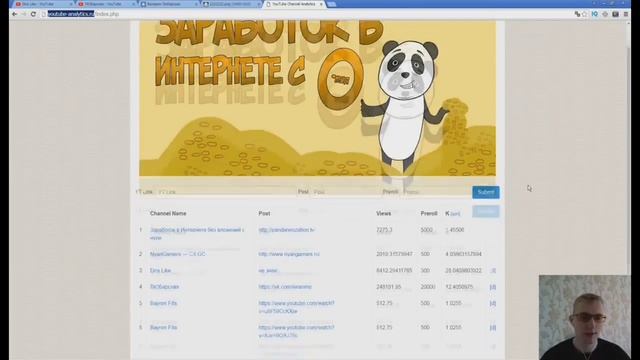Click the Views column header

(x=383, y=213)
